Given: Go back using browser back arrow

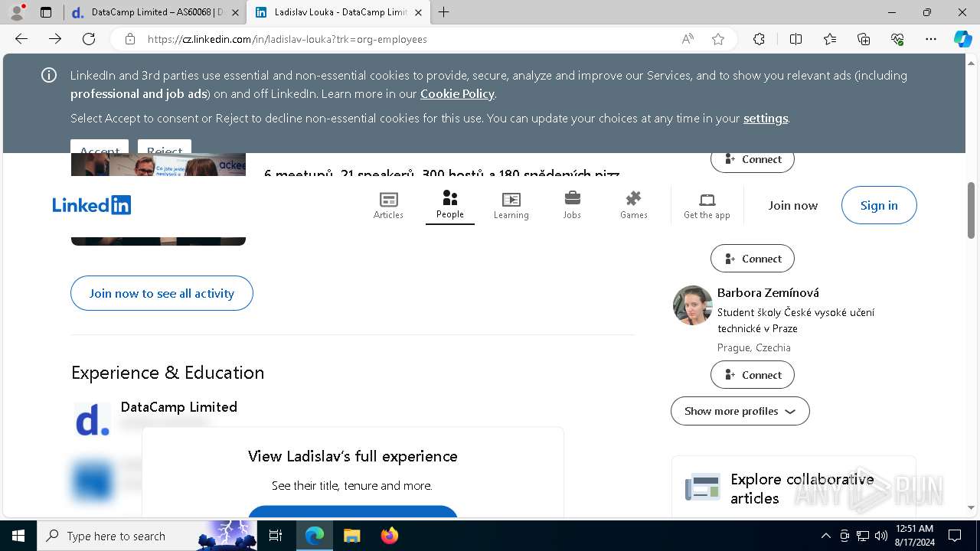Looking at the screenshot, I should pyautogui.click(x=21, y=39).
